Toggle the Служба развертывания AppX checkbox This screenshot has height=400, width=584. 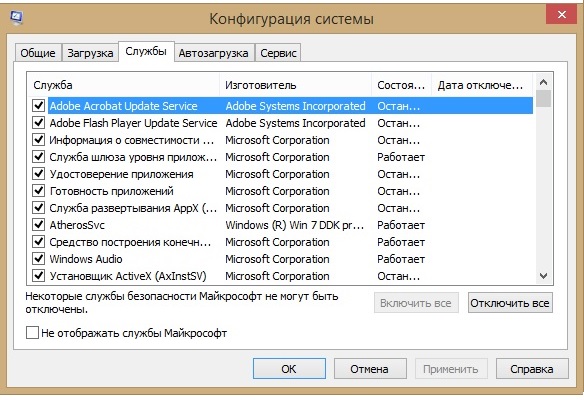point(38,208)
